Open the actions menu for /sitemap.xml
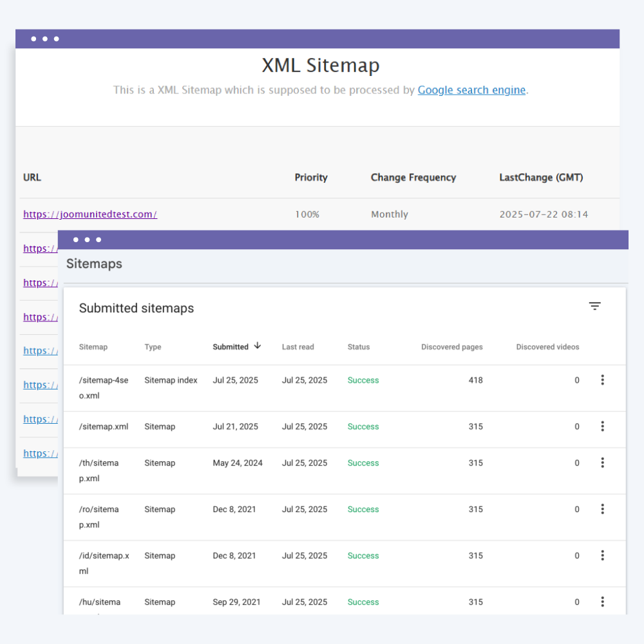 point(602,426)
